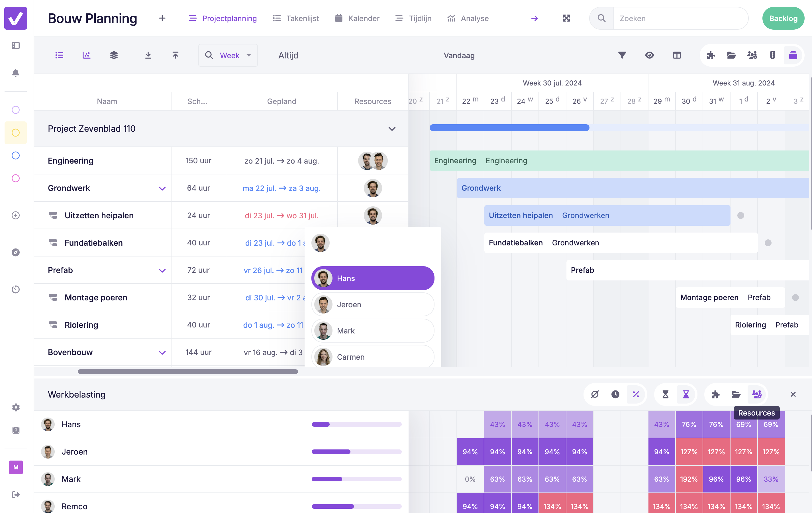Viewport: 812px width, 513px height.
Task: Open Grondwerk resources avatar cell
Action: 373,188
